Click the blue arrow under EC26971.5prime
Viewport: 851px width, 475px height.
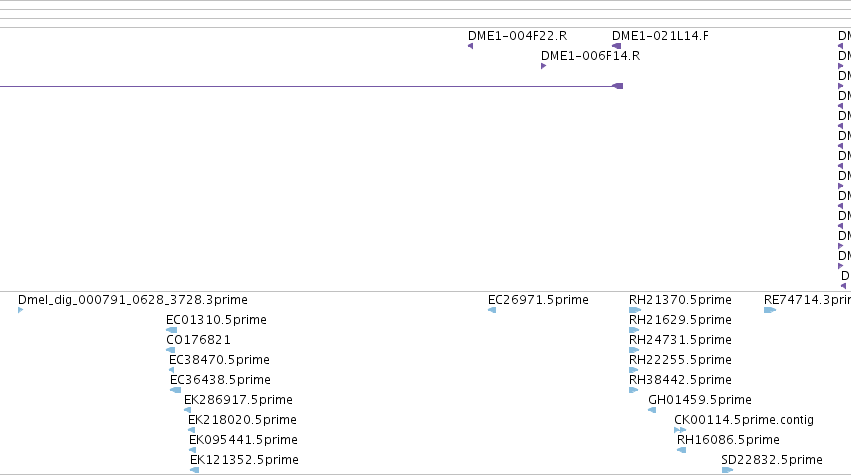492,310
